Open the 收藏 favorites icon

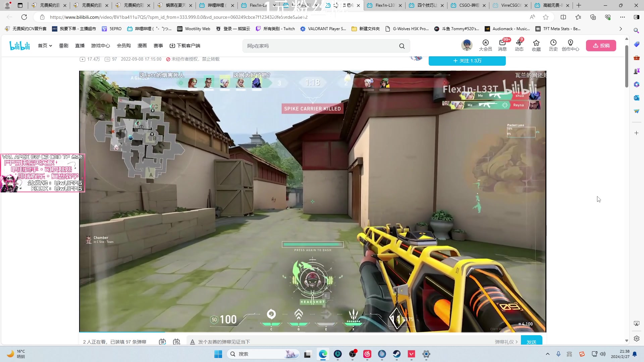coord(536,45)
